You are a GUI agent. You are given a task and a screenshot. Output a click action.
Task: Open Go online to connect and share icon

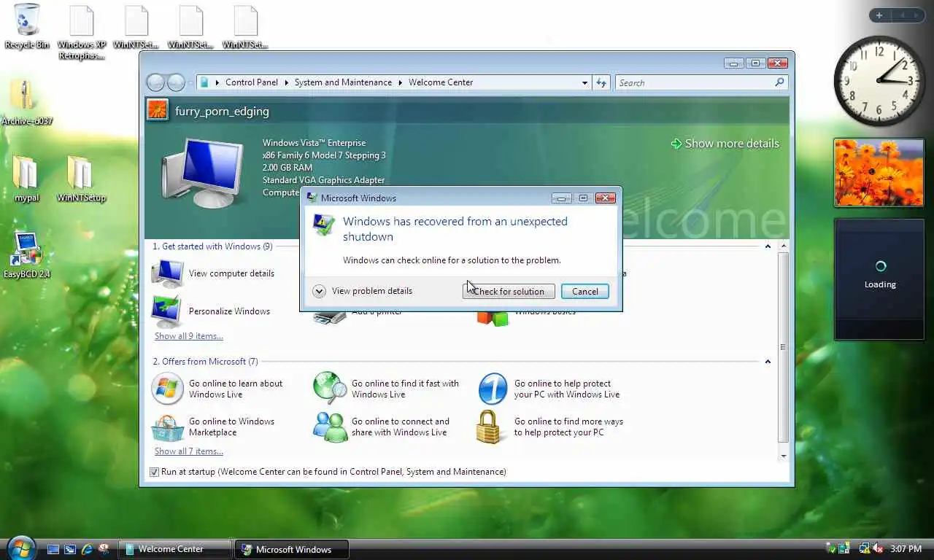coord(330,427)
